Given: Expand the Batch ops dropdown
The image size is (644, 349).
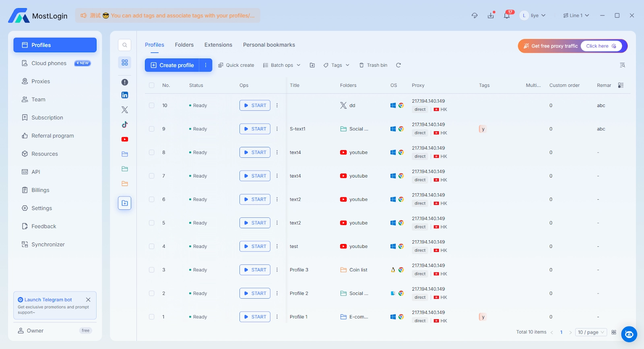Looking at the screenshot, I should pos(282,65).
